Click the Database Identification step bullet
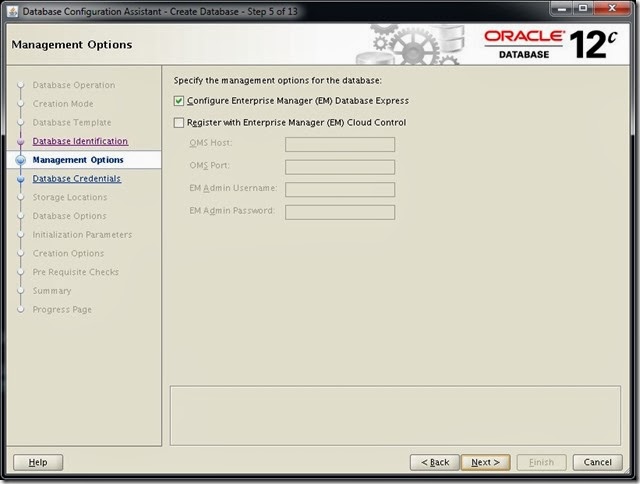Viewport: 640px width, 484px height. tap(20, 142)
